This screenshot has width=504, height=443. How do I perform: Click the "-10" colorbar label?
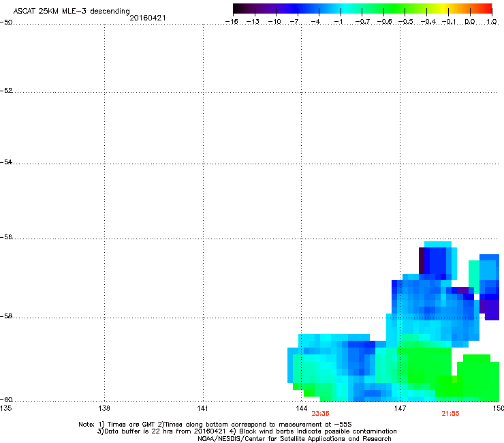(x=274, y=22)
